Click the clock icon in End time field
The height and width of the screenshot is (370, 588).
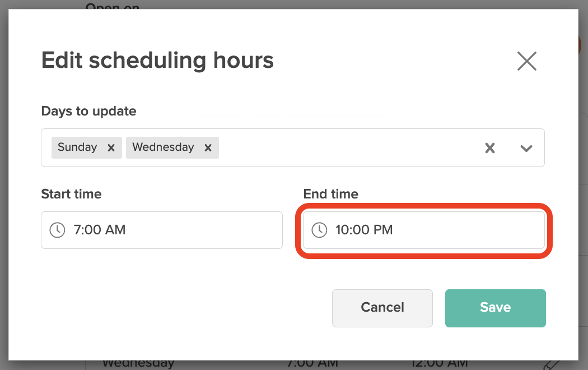(319, 230)
